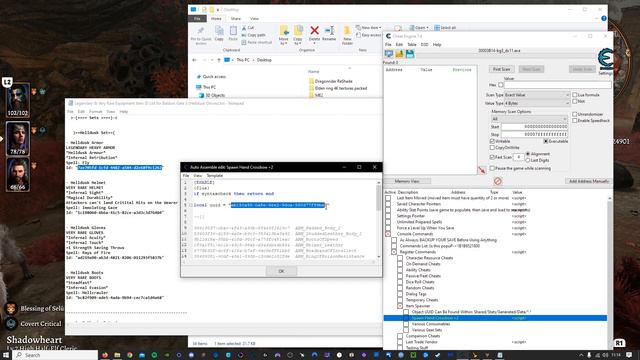This screenshot has width=640, height=360.
Task: Click New folder icon in Explorer
Action: [x=347, y=35]
